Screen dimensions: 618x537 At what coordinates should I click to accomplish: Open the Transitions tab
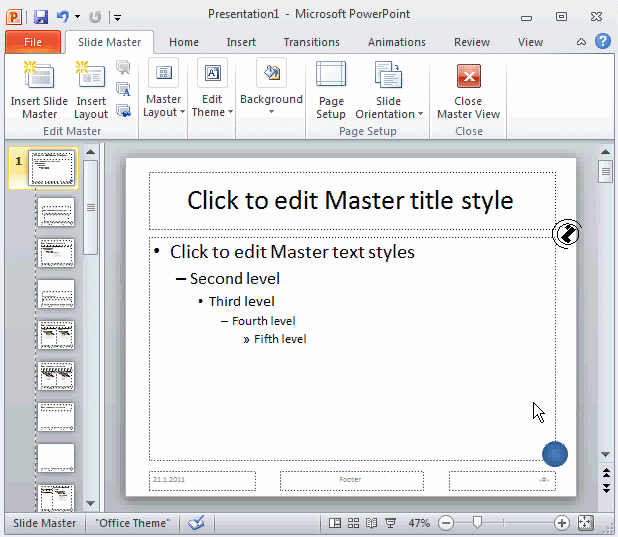[x=311, y=42]
